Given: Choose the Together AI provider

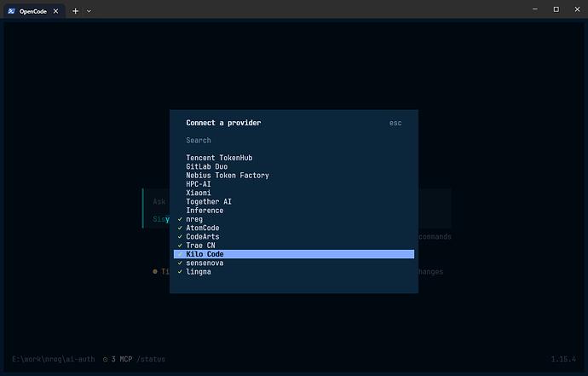Looking at the screenshot, I should click(x=294, y=201).
